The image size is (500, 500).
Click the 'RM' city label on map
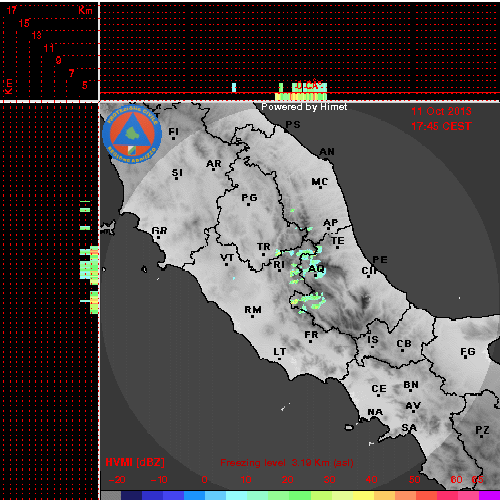coord(253,310)
